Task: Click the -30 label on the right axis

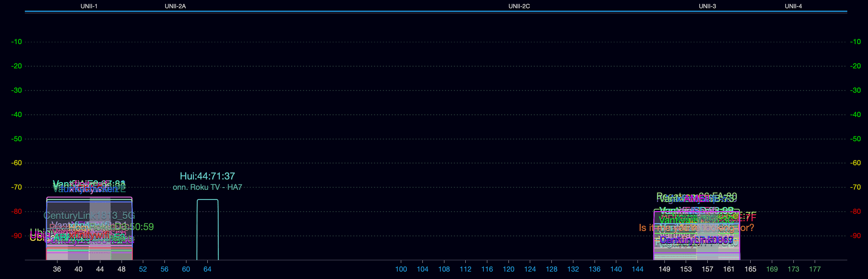Action: [x=855, y=90]
